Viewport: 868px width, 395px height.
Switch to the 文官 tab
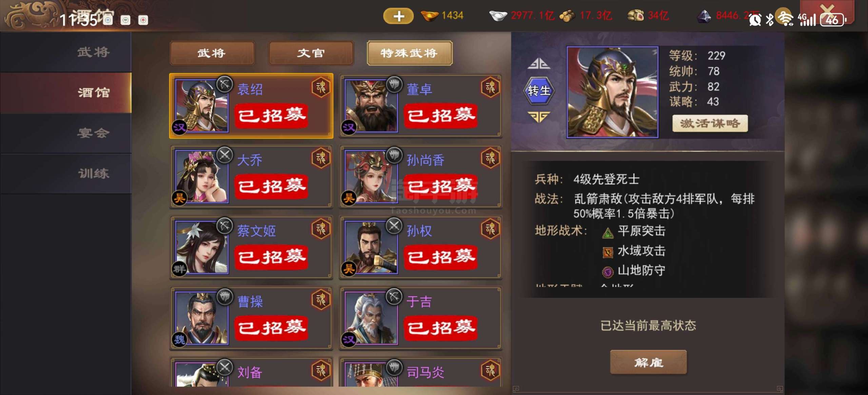click(x=311, y=53)
